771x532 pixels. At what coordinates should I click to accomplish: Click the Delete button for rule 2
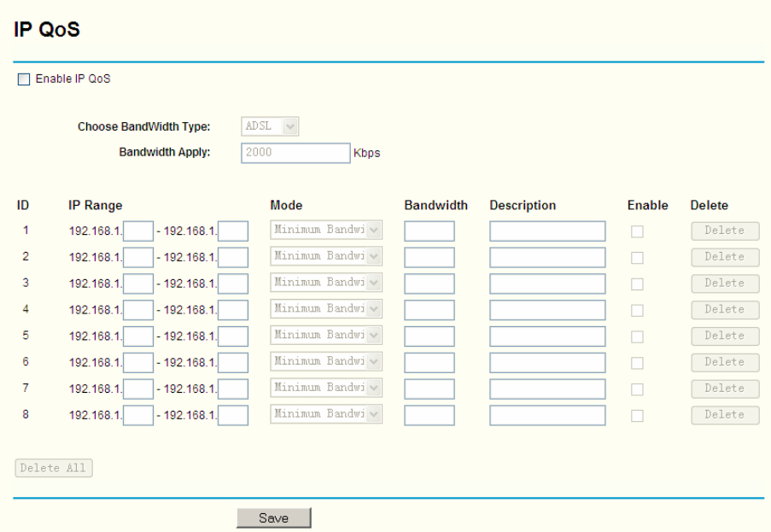724,257
